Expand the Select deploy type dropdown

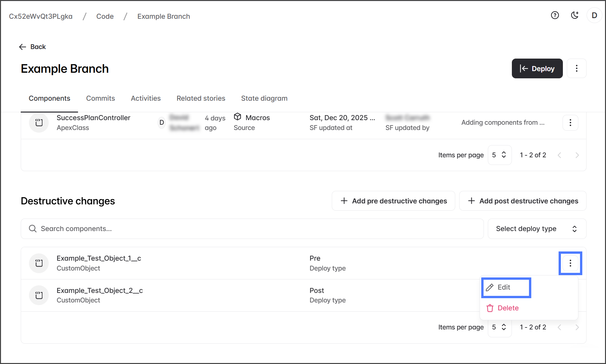537,229
